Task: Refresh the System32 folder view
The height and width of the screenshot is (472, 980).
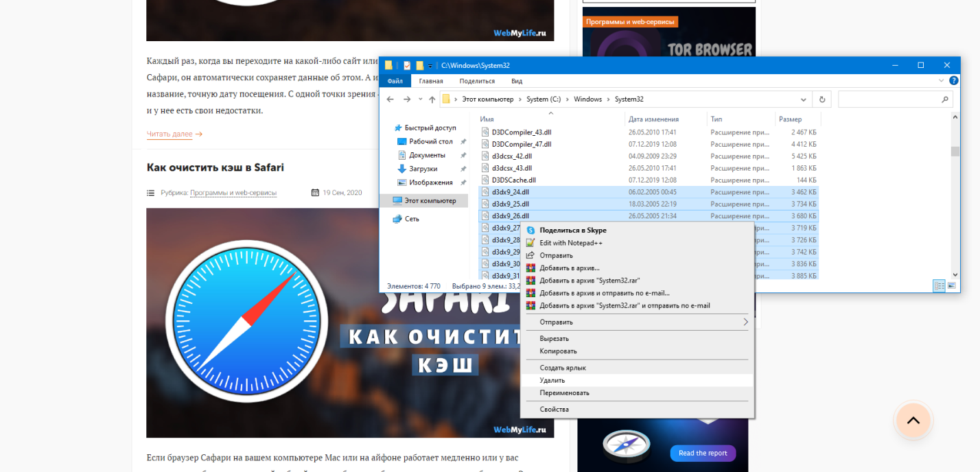Action: pos(821,99)
